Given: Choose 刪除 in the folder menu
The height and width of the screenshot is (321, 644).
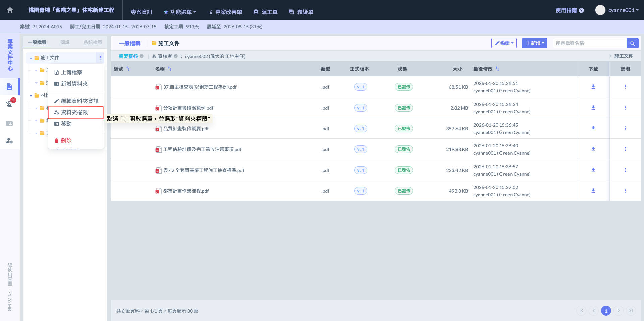Looking at the screenshot, I should (66, 141).
